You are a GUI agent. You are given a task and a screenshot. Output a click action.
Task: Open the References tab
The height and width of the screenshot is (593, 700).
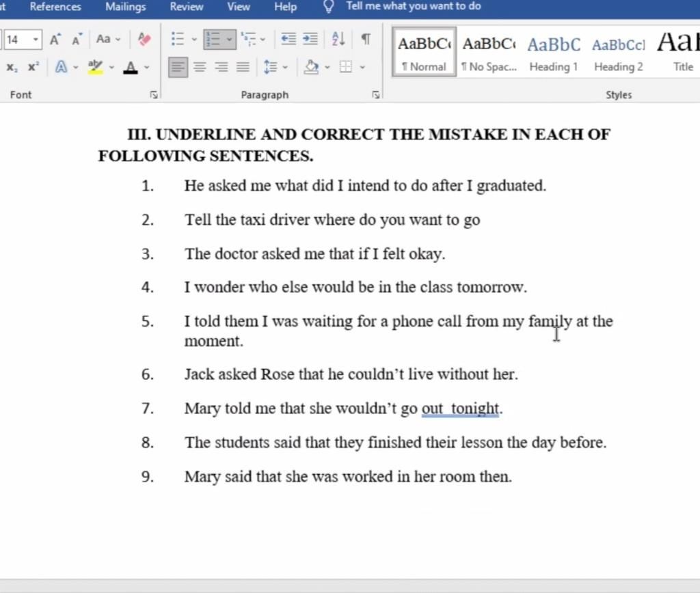coord(55,7)
